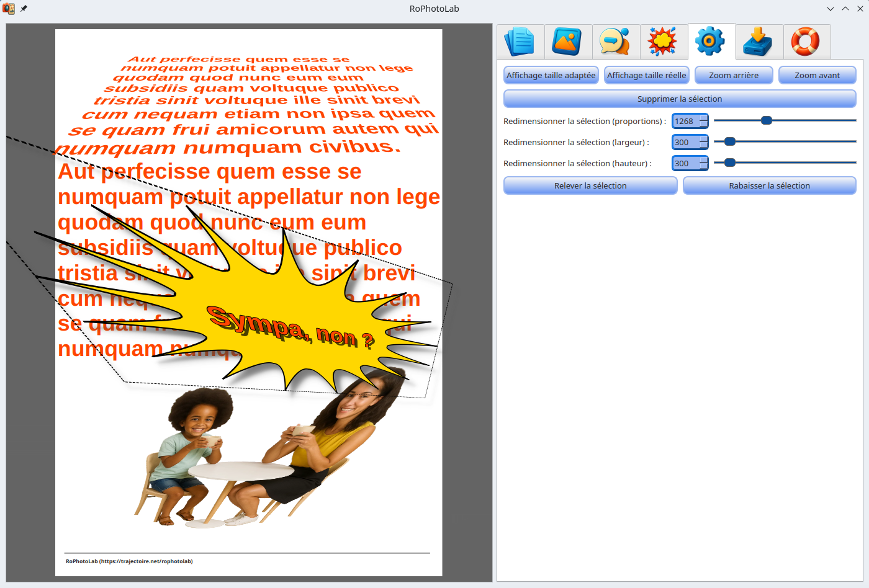Viewport: 869px width, 588px height.
Task: Click the RoPhotoLab app icon in title bar
Action: tap(9, 9)
